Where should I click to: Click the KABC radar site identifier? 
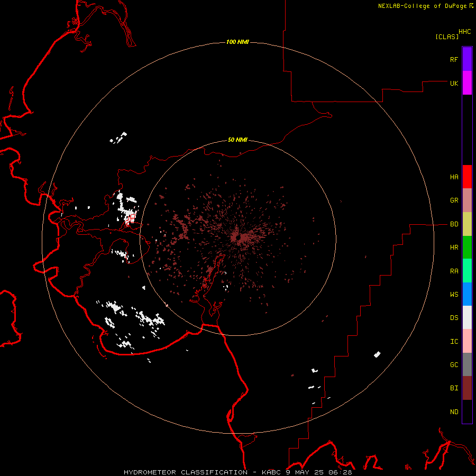pyautogui.click(x=272, y=472)
